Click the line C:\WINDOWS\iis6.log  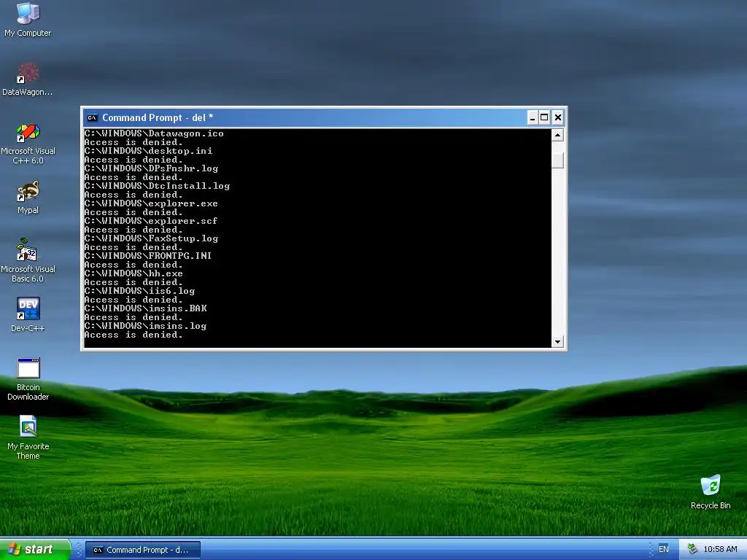click(139, 291)
